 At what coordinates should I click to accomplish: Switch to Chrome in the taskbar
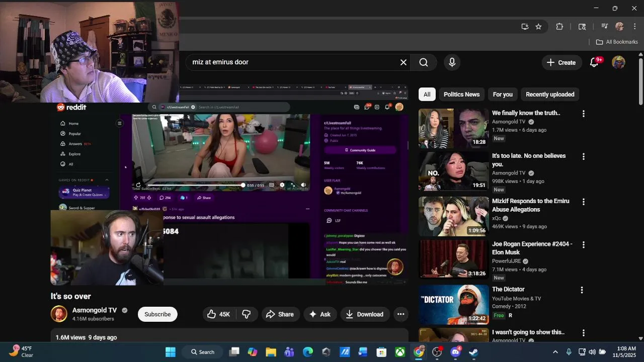pyautogui.click(x=419, y=352)
